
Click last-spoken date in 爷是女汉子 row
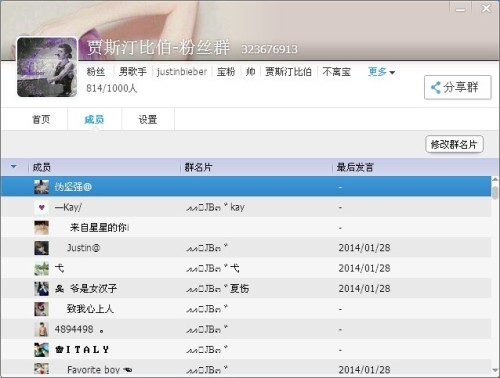(x=364, y=289)
